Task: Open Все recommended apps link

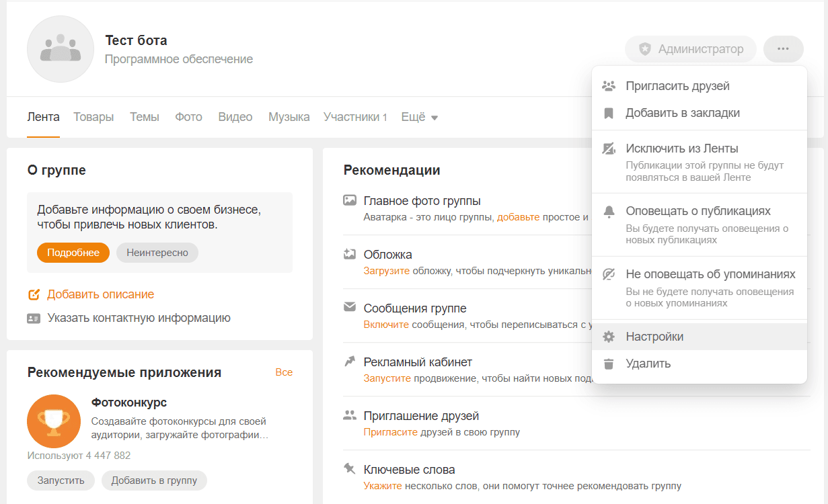Action: [x=284, y=372]
